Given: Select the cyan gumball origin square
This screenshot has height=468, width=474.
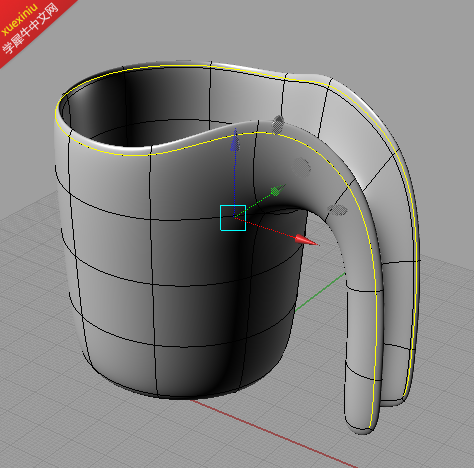Looking at the screenshot, I should click(233, 218).
